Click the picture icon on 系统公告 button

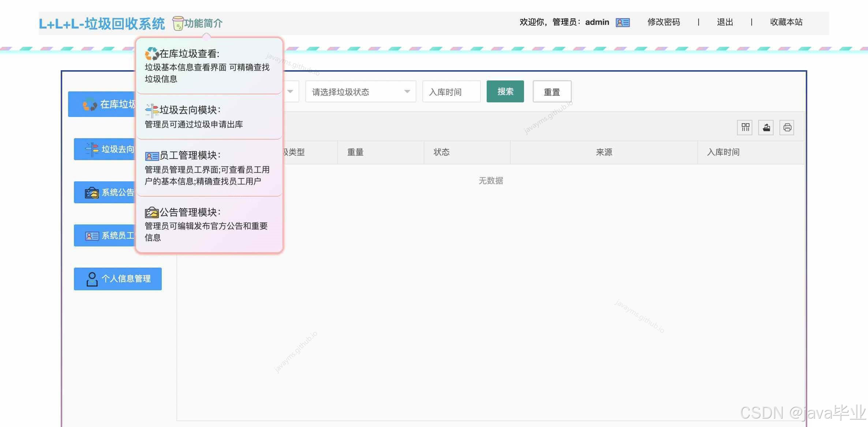(92, 193)
